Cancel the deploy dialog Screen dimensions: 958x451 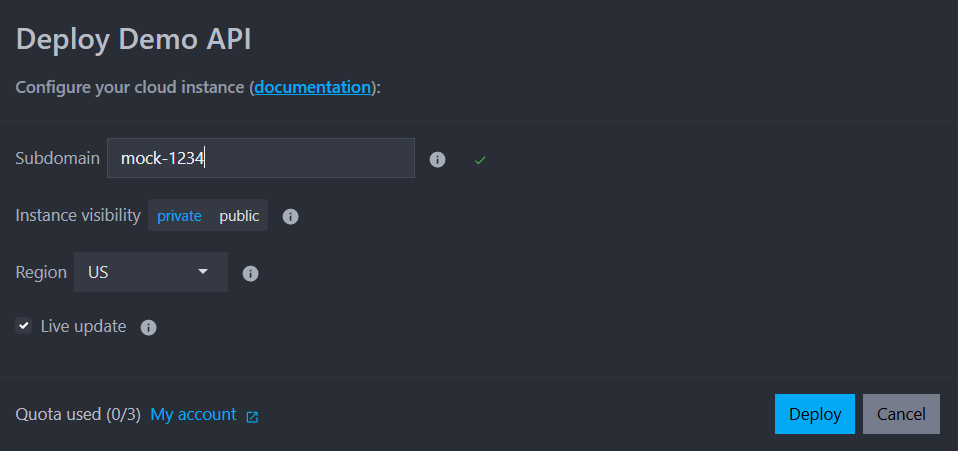pos(901,414)
